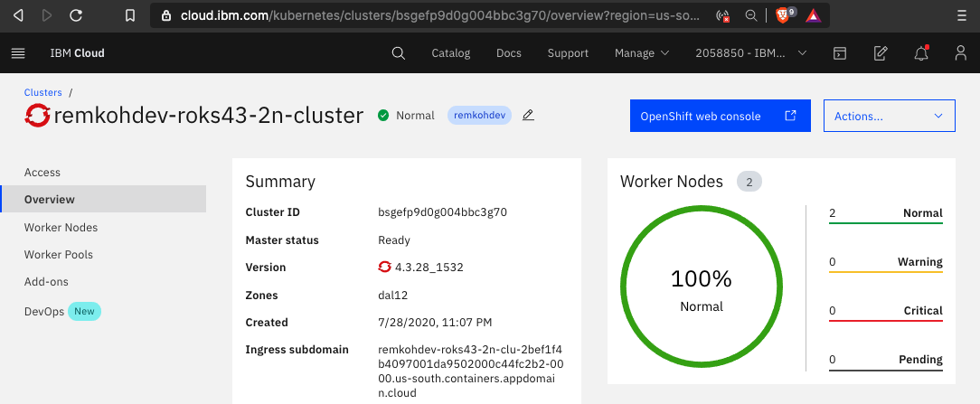Click the OpenShift logo beside cluster name
The width and height of the screenshot is (980, 404).
coord(37,116)
